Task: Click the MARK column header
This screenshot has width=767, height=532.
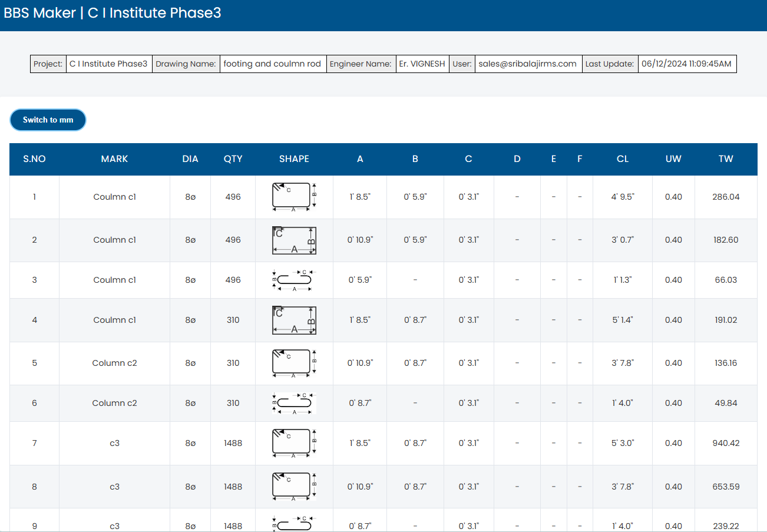Action: (114, 159)
